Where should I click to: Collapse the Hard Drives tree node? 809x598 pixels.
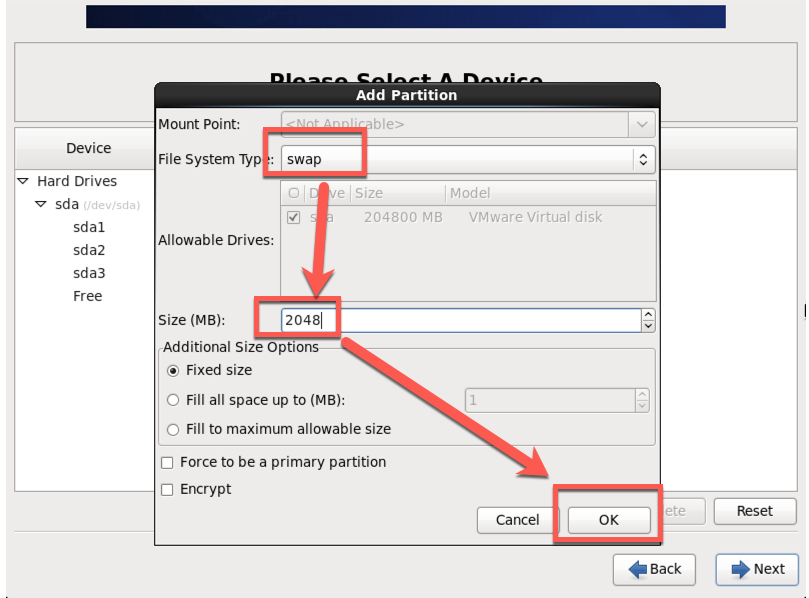click(23, 181)
